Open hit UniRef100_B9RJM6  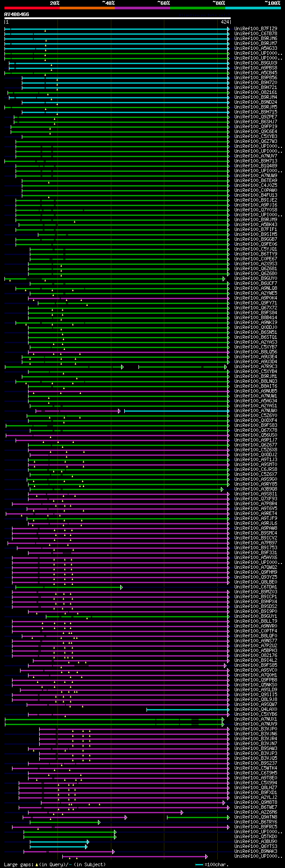point(256,39)
